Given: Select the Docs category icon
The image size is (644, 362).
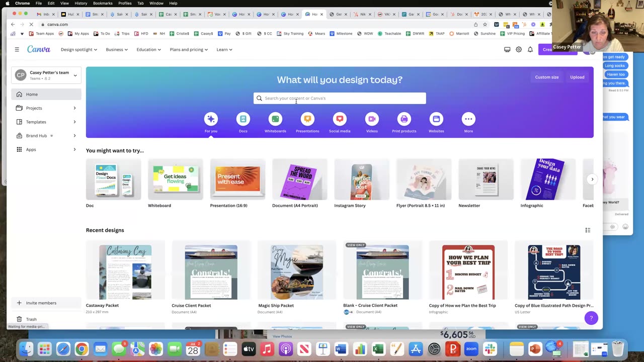Looking at the screenshot, I should [x=243, y=119].
